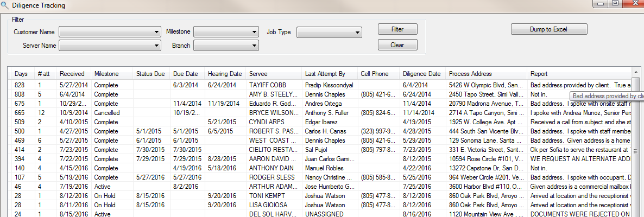Click the Filter button
Screen dimensions: 644x217
point(397,29)
